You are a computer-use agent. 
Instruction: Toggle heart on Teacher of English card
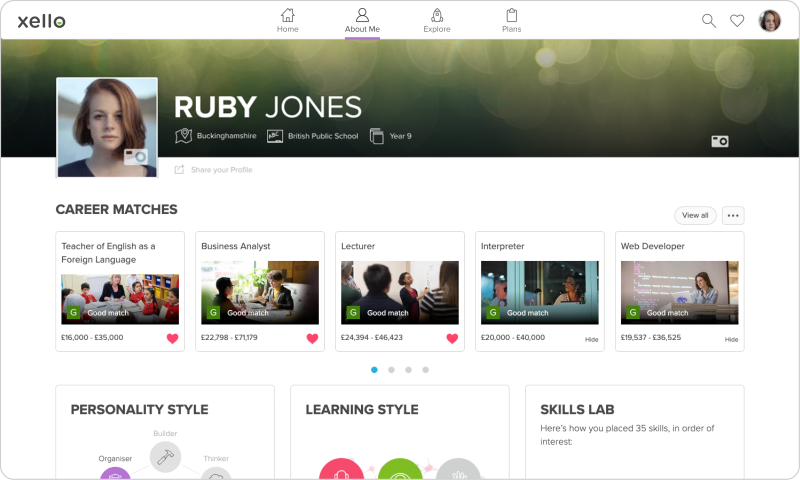point(172,338)
